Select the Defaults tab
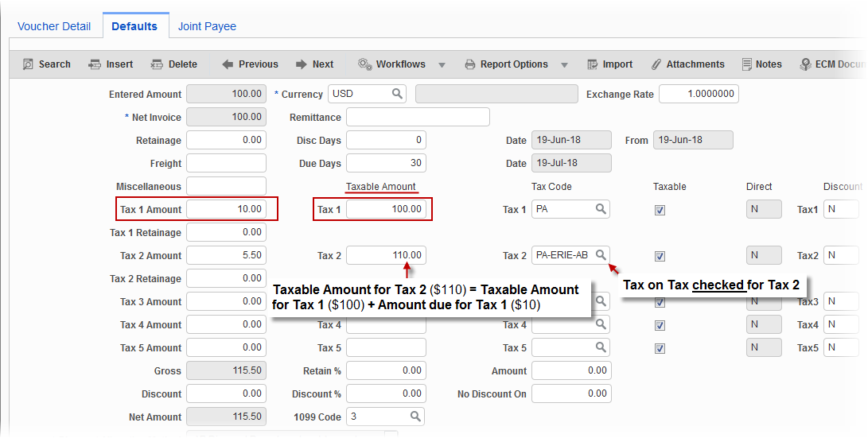This screenshot has width=868, height=438. (x=134, y=26)
